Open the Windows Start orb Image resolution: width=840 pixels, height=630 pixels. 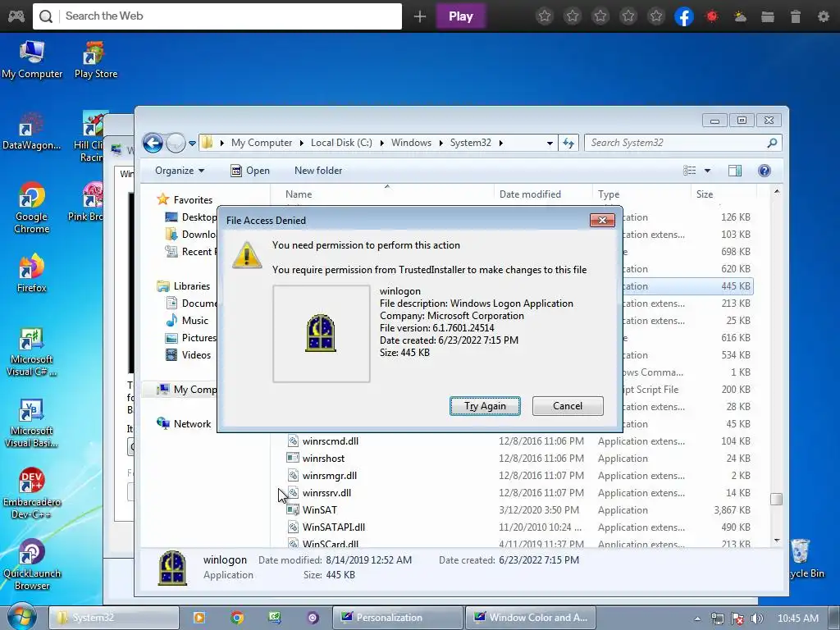(x=21, y=617)
